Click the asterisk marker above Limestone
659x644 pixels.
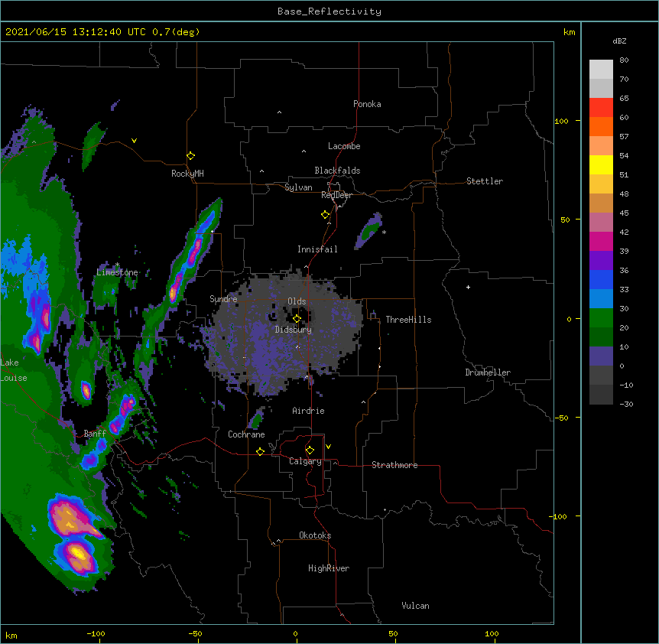point(117,265)
